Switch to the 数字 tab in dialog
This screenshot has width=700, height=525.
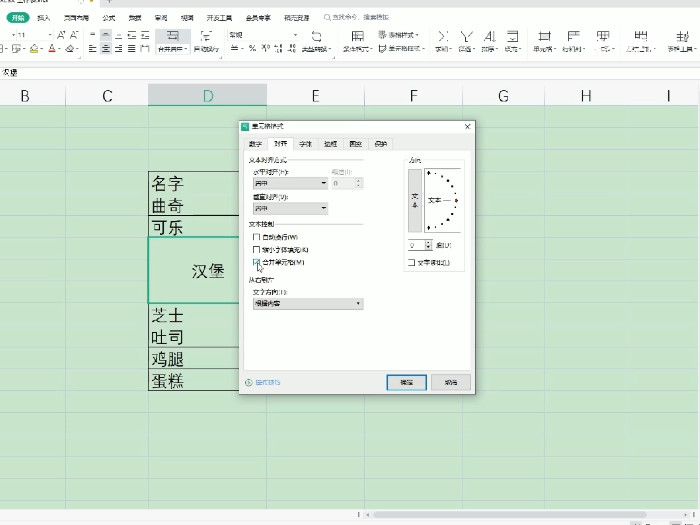tap(255, 144)
